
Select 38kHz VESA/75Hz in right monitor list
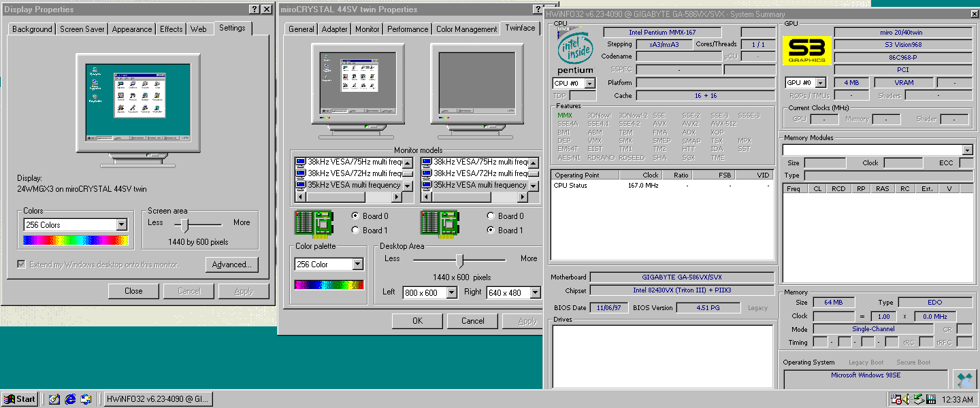[x=474, y=163]
